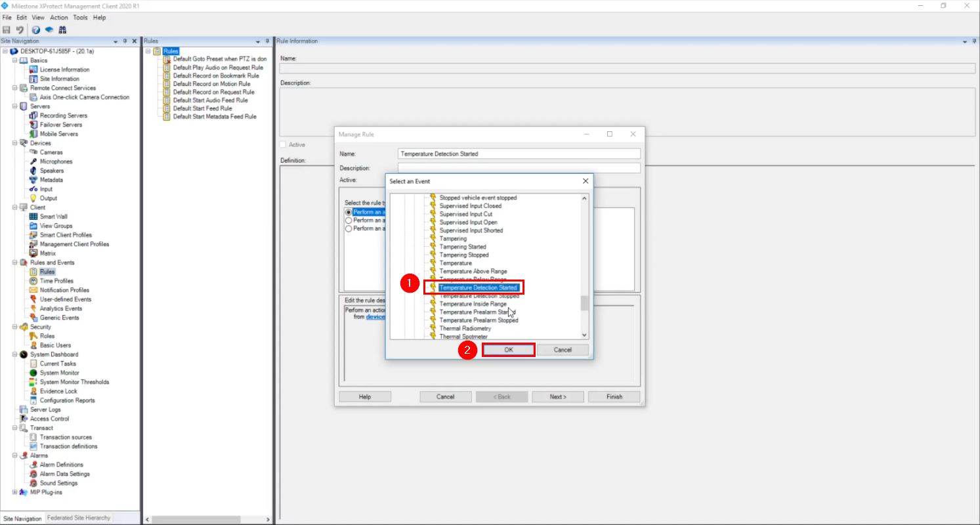
Task: Click the Name input field in Manage Rule
Action: coord(519,153)
